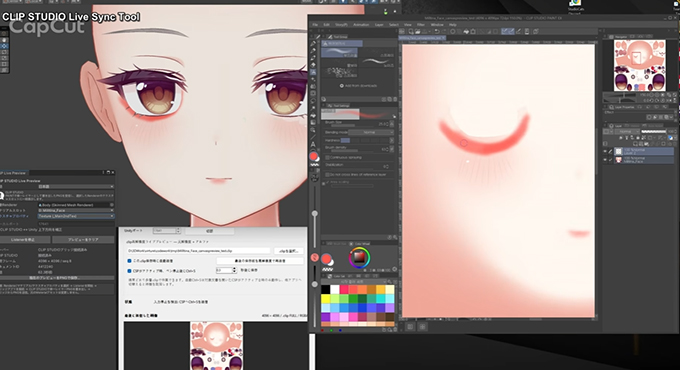Select the Move tool in Unity scene toolbar
The height and width of the screenshot is (370, 680).
point(4,46)
